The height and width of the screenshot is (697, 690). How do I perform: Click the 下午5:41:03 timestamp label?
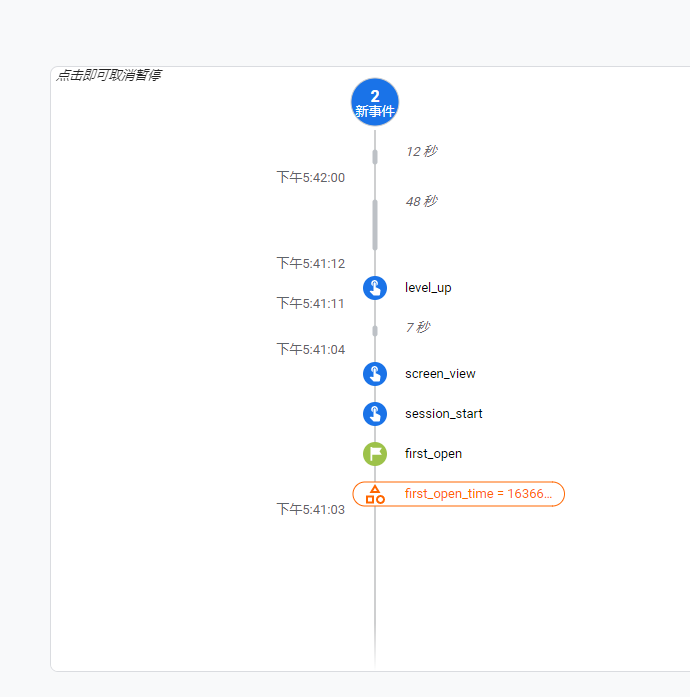tap(311, 510)
